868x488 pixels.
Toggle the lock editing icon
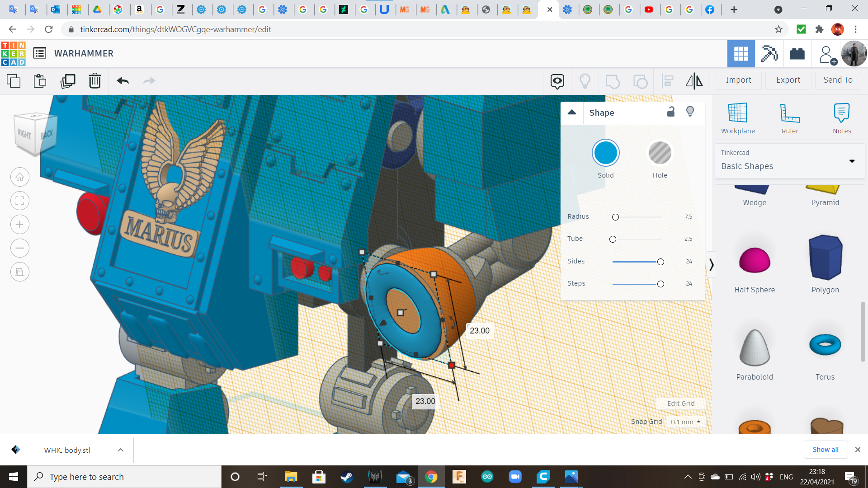click(x=671, y=112)
